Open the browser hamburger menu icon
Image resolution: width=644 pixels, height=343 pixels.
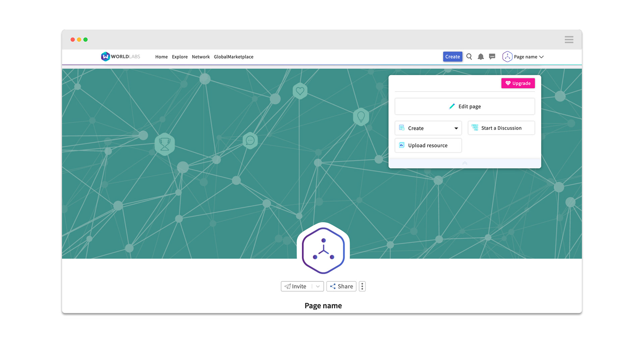pyautogui.click(x=569, y=40)
